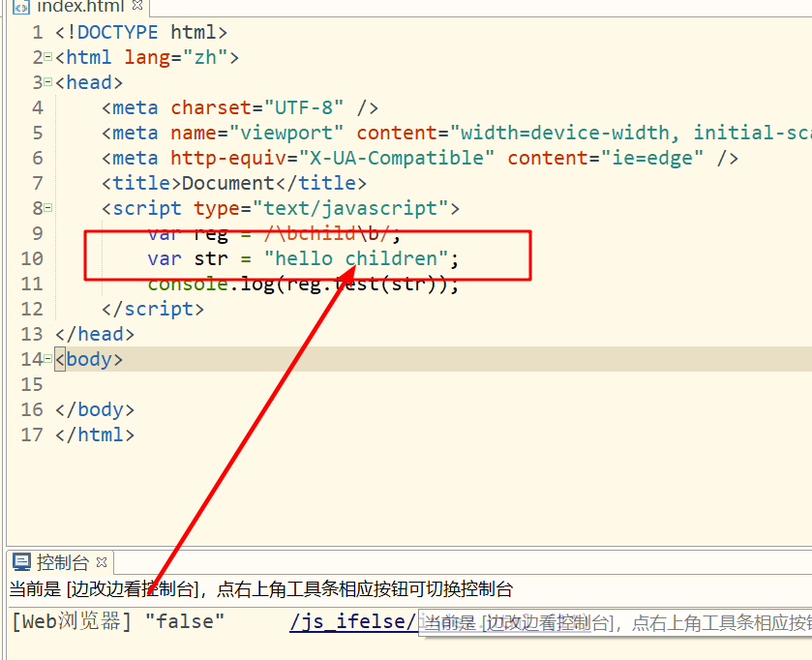Click the "X-UA-Compatible" value

tap(397, 158)
